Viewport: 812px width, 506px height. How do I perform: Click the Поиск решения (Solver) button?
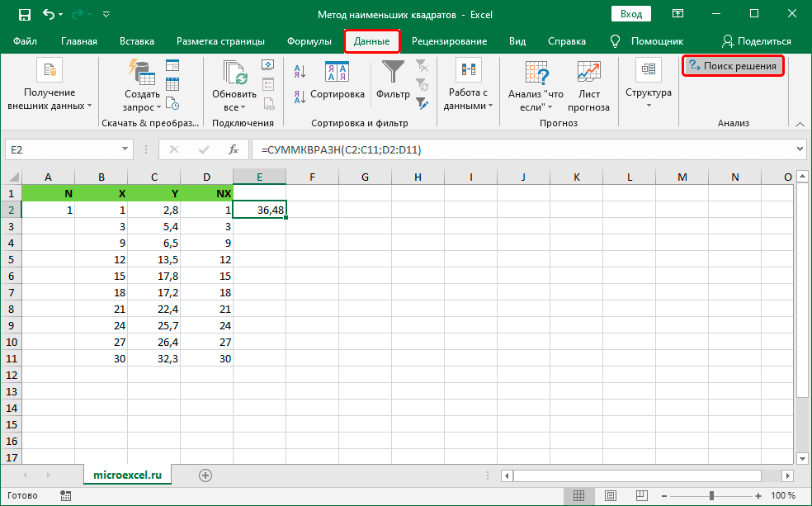click(x=733, y=66)
